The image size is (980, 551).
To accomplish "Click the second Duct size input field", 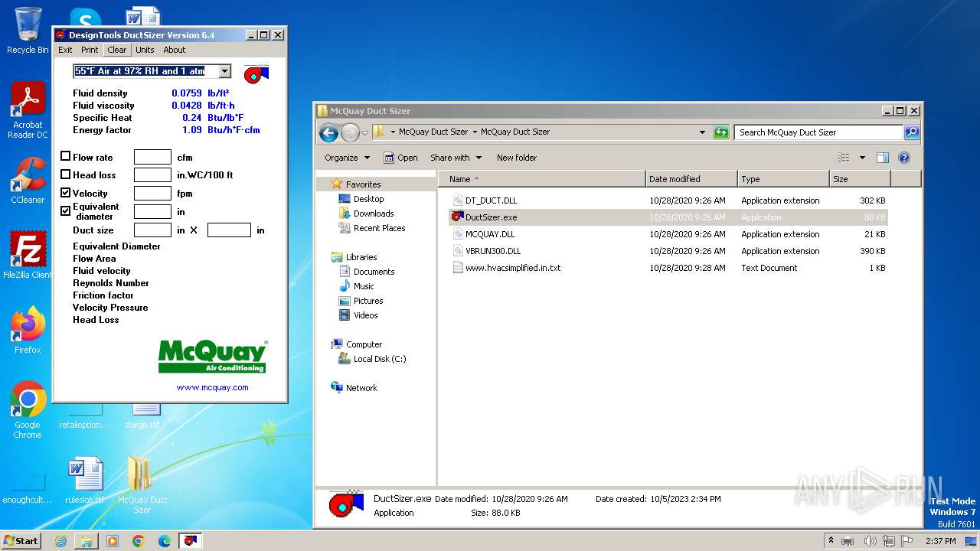I will point(229,230).
